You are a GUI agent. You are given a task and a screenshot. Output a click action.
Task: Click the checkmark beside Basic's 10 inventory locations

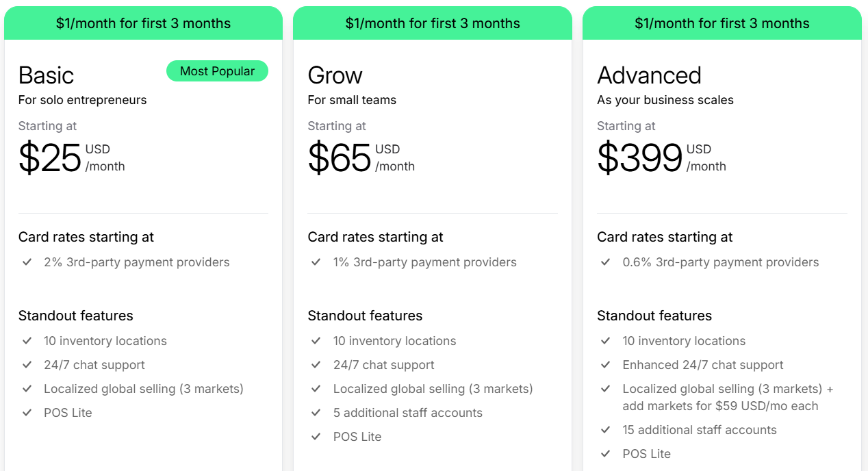(27, 340)
